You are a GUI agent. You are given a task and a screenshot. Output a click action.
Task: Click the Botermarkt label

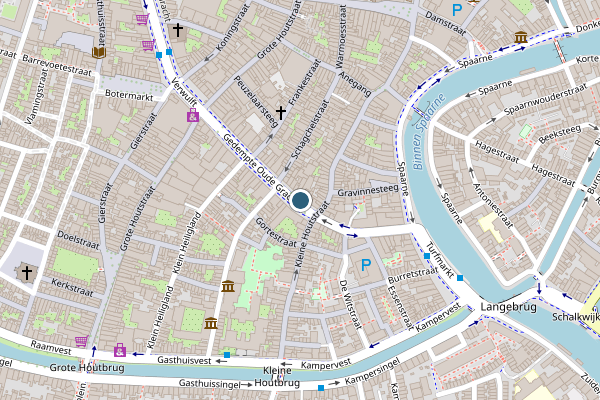(129, 95)
